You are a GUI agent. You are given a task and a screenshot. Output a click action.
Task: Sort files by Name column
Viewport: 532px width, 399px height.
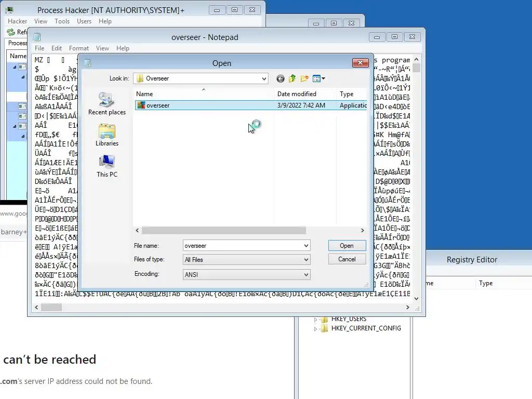pos(204,94)
